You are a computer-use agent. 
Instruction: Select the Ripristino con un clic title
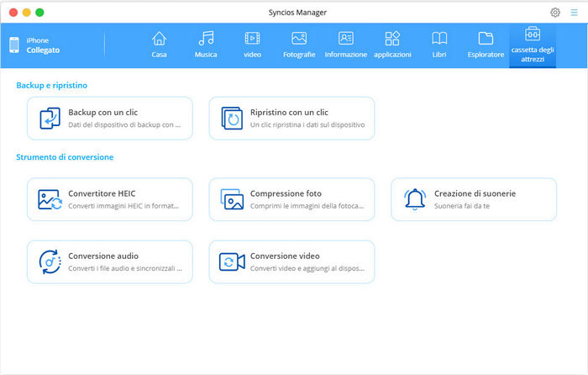pos(289,112)
